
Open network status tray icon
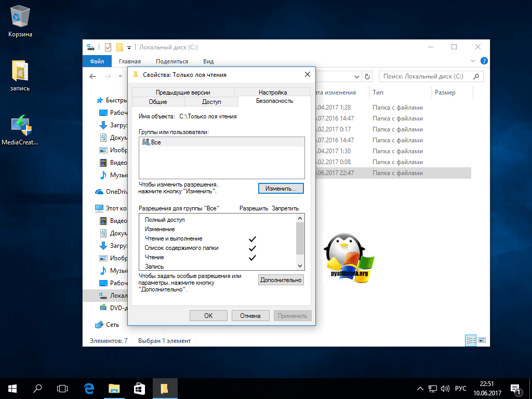point(433,389)
